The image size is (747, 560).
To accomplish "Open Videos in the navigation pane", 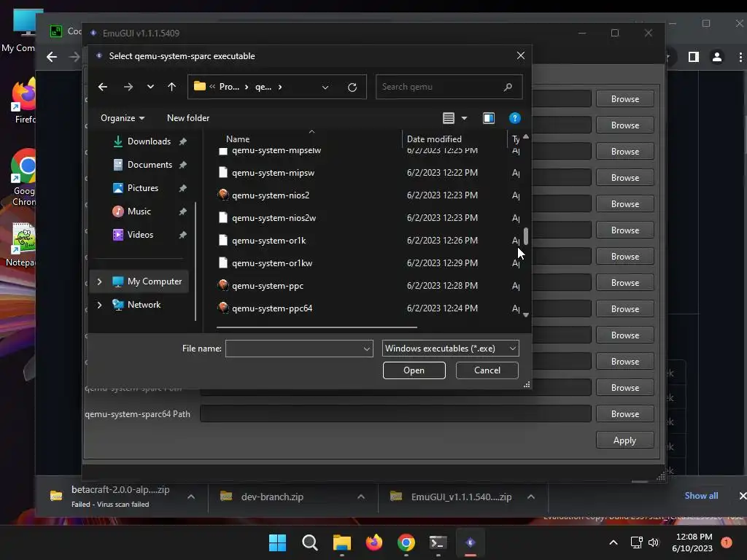I will (x=140, y=235).
